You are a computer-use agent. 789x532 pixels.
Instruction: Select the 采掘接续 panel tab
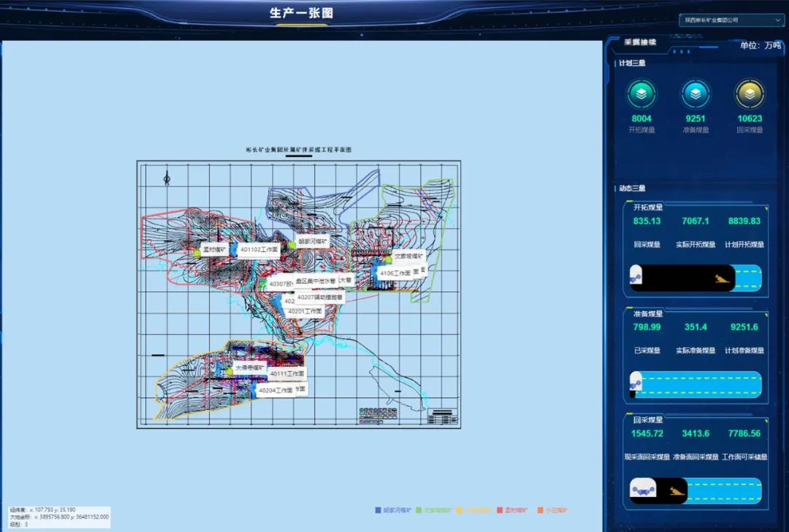coord(640,42)
